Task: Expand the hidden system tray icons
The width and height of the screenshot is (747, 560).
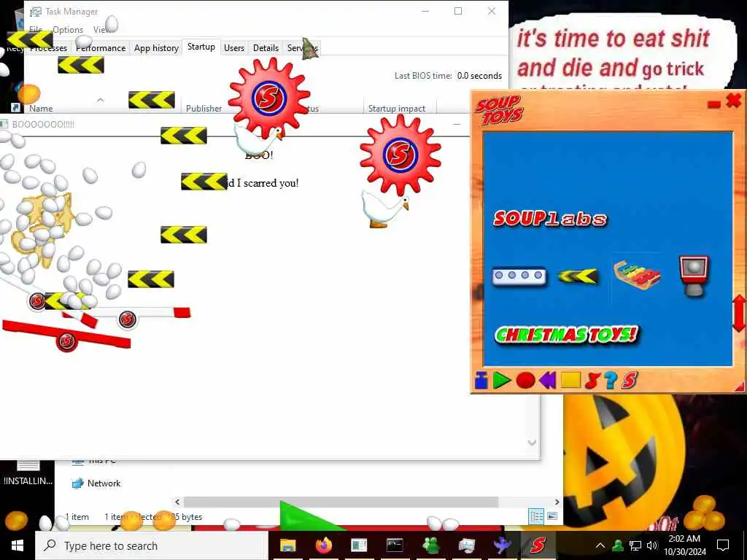Action: (x=600, y=545)
